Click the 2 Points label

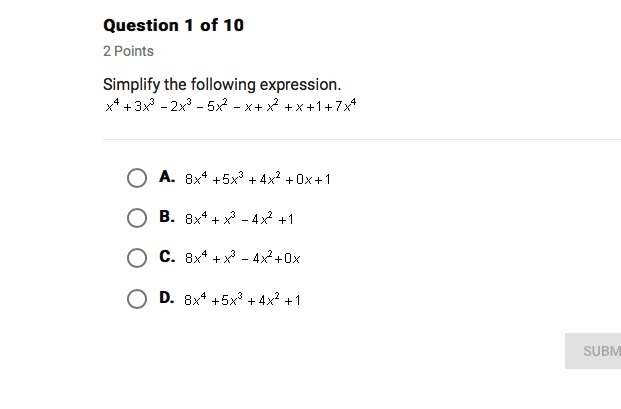128,51
